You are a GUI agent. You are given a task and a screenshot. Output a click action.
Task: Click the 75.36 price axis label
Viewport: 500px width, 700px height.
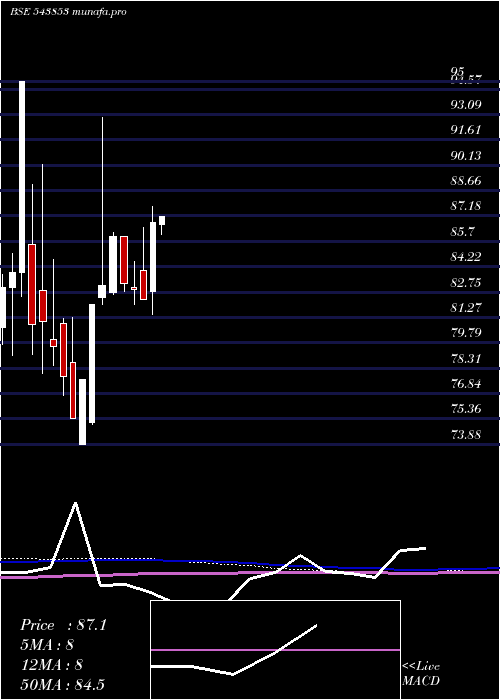(x=466, y=408)
